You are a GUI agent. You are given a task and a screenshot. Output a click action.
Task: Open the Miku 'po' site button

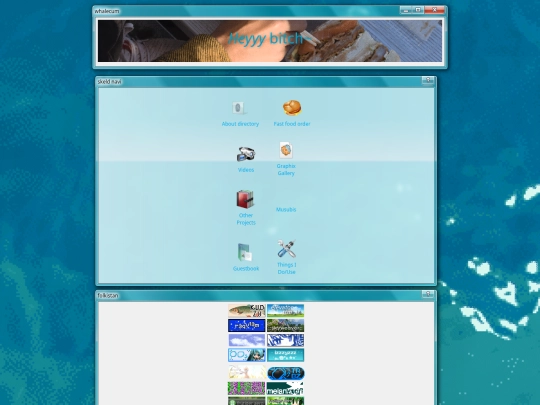click(247, 355)
